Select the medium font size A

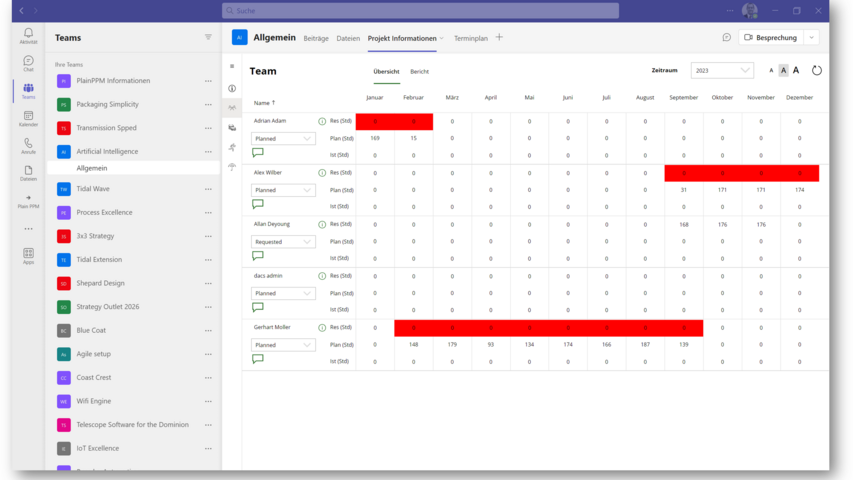[x=783, y=71]
